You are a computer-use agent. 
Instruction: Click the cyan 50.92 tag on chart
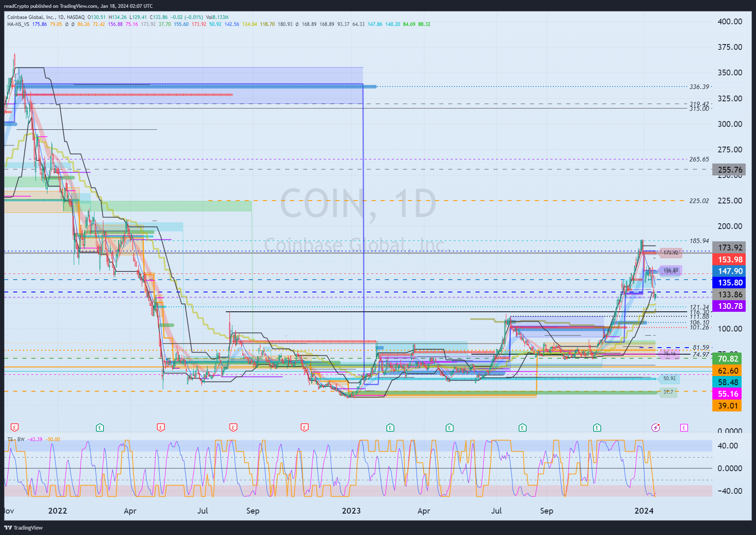[669, 378]
